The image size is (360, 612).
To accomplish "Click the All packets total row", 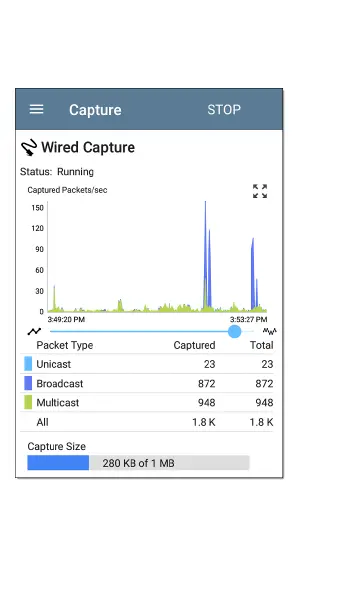I will point(147,422).
